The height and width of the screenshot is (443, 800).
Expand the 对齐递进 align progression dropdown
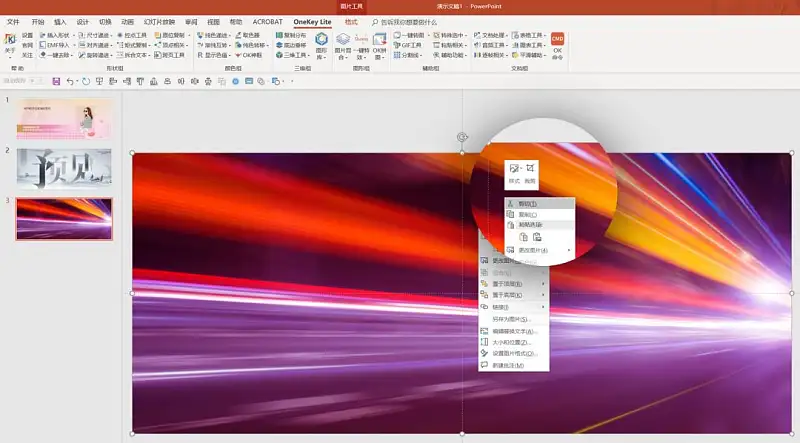[111, 45]
